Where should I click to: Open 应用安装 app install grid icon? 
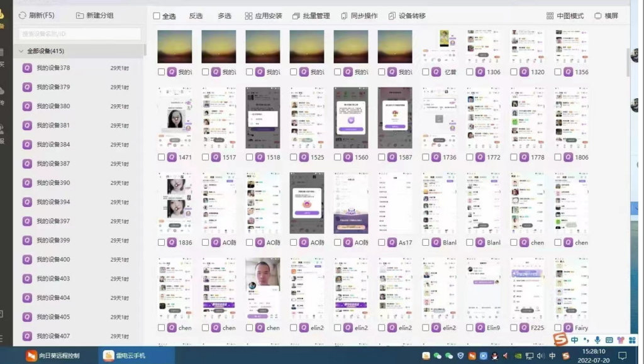pos(248,16)
